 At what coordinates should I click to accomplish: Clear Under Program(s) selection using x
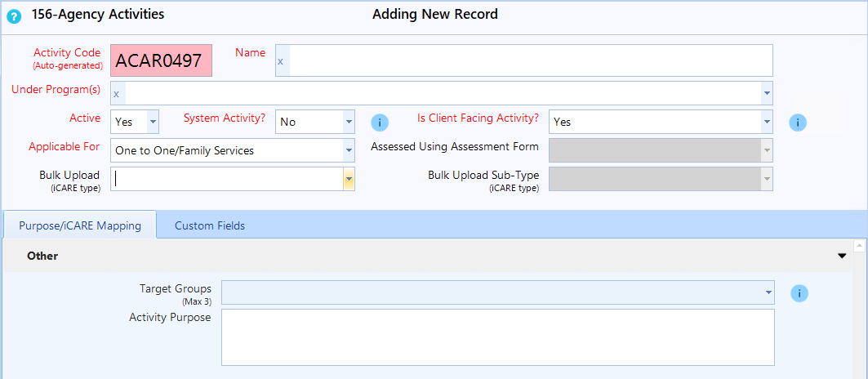point(116,94)
